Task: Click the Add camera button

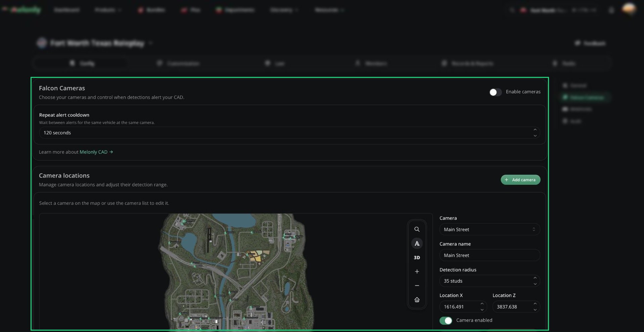Action: [x=520, y=180]
